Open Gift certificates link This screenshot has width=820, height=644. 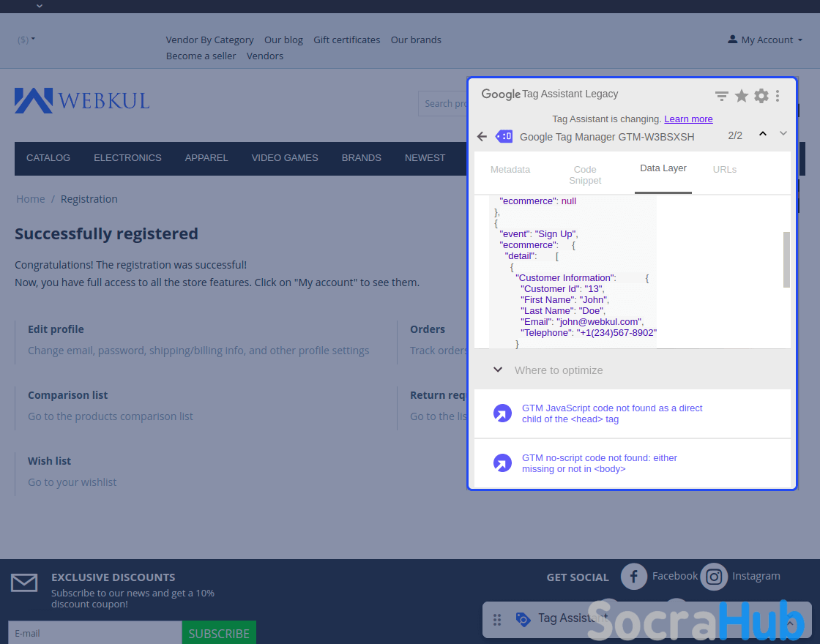coord(347,40)
